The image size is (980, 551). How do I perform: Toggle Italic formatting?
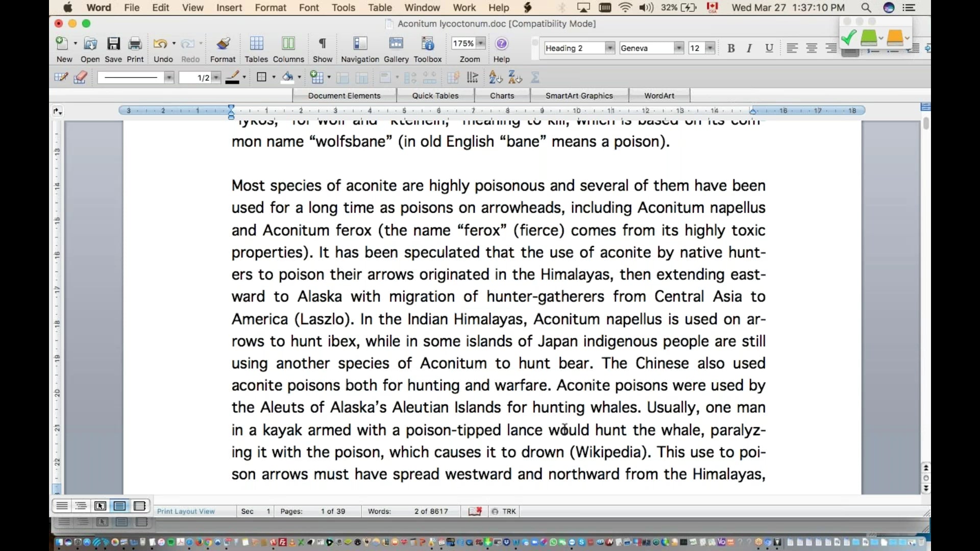[749, 48]
